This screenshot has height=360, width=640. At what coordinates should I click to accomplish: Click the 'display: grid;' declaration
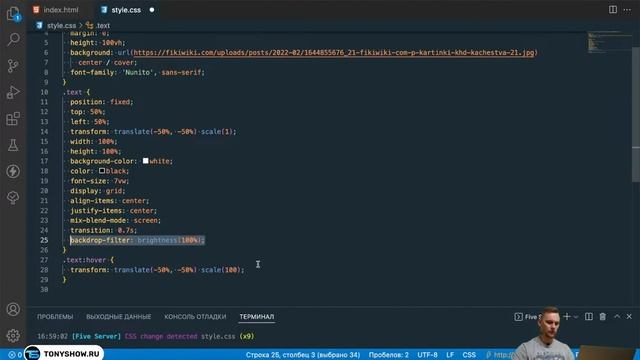(x=98, y=191)
